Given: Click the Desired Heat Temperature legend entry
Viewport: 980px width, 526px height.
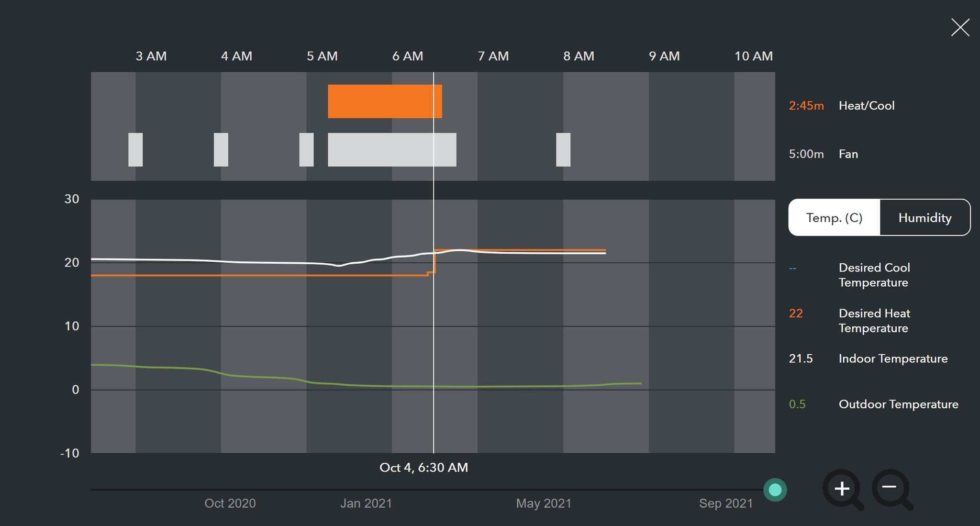Looking at the screenshot, I should click(874, 321).
